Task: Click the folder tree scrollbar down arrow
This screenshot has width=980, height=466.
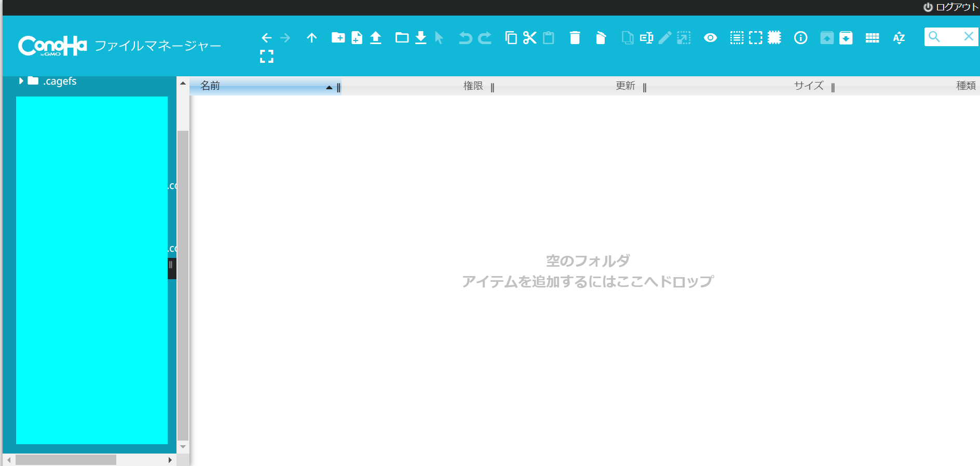Action: 183,446
